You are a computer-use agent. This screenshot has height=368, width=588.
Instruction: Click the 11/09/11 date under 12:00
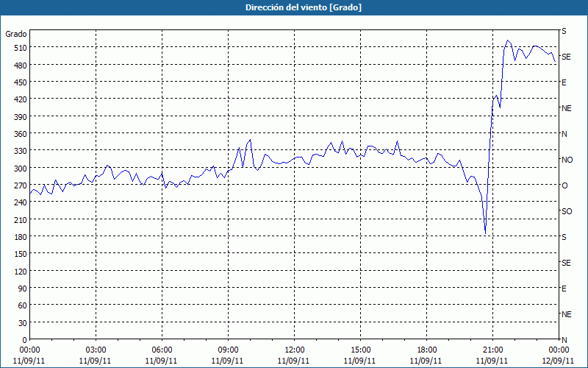pyautogui.click(x=293, y=361)
